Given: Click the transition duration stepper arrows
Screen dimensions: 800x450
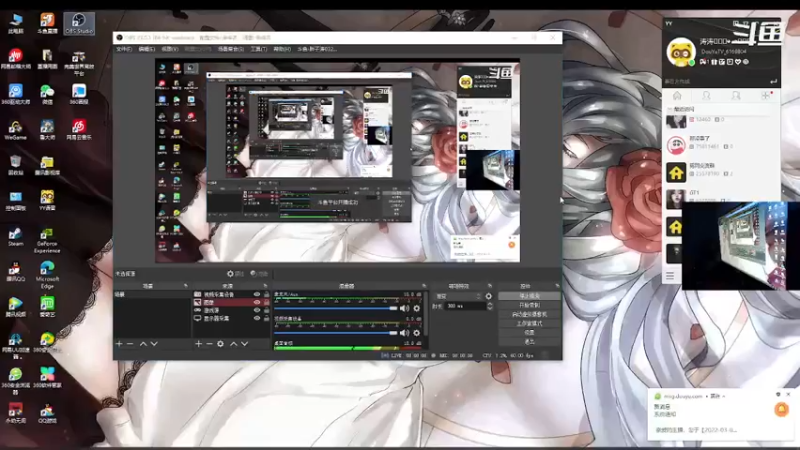Looking at the screenshot, I should [x=490, y=306].
